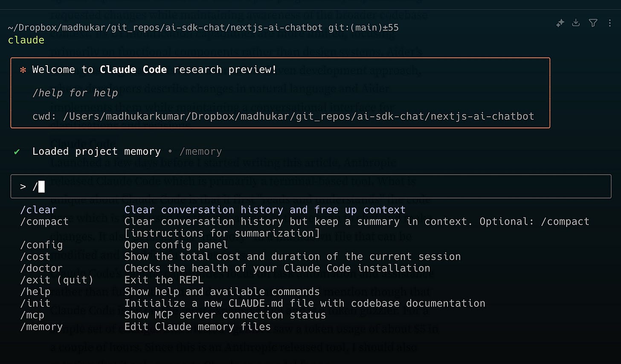Choose the /memory command in list

coord(41,327)
